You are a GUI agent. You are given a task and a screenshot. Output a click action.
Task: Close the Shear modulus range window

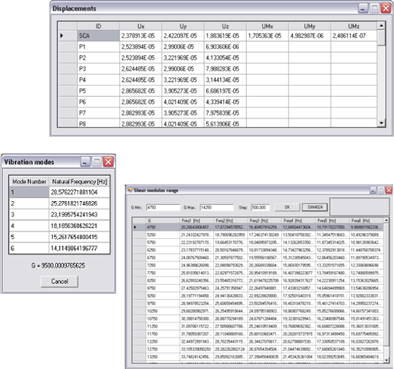(x=389, y=190)
